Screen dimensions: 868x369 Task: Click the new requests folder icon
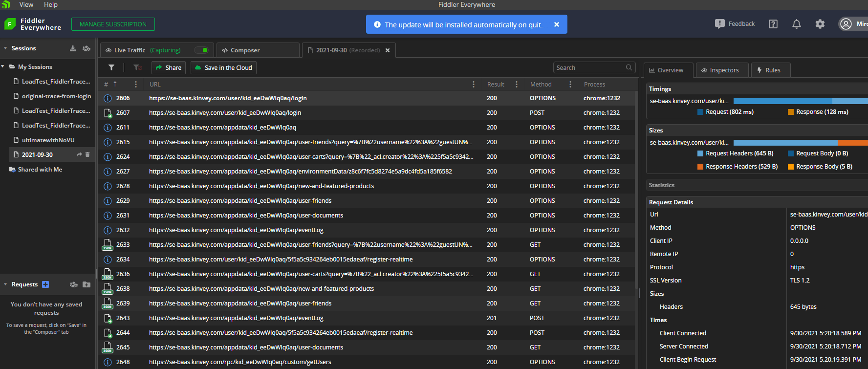(87, 284)
